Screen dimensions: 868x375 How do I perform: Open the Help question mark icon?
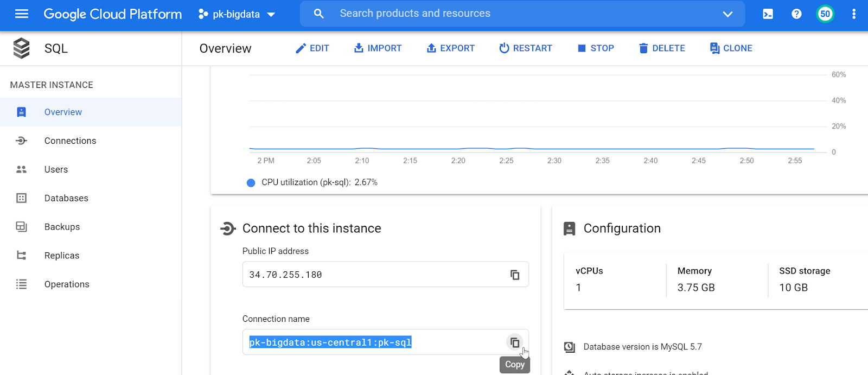pos(796,14)
